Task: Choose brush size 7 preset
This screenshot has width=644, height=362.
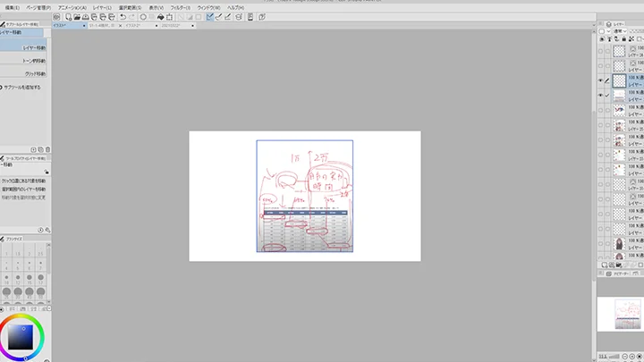Action: pyautogui.click(x=40, y=265)
